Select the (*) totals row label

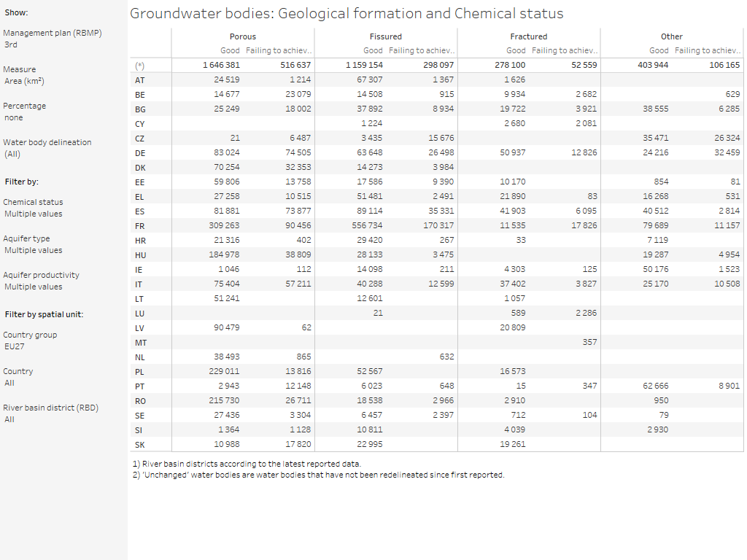(x=139, y=66)
